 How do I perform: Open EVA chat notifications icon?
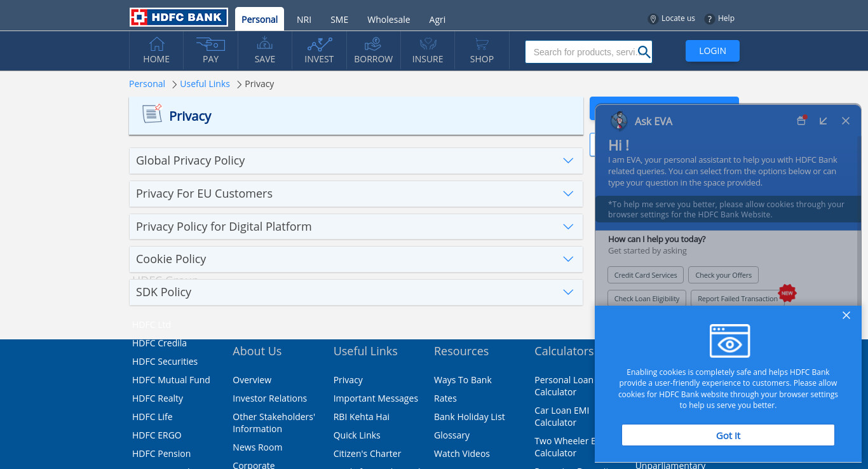click(x=802, y=120)
